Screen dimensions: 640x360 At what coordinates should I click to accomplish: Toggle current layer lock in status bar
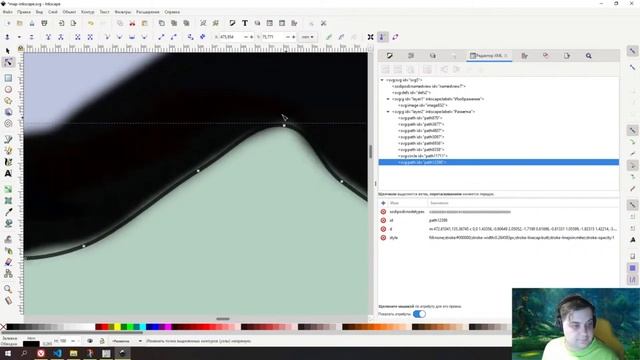point(102,341)
